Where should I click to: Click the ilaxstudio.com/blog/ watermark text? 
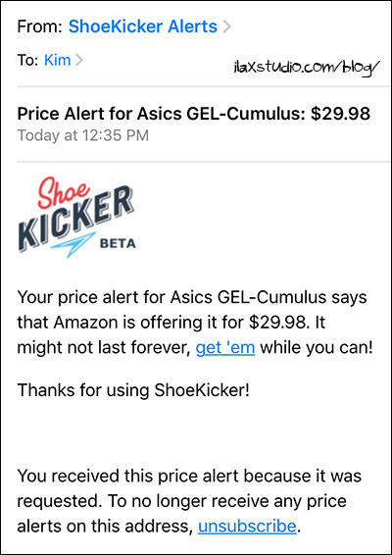[307, 67]
